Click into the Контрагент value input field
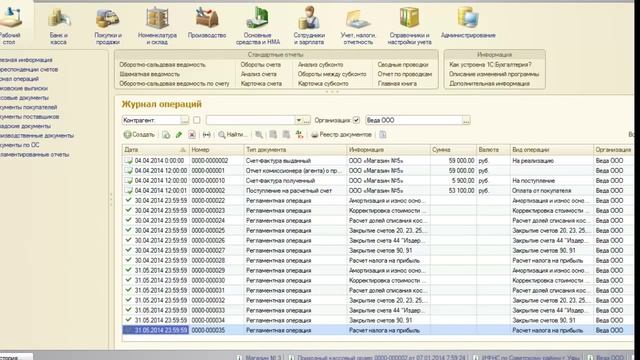The image size is (640, 360). point(251,120)
